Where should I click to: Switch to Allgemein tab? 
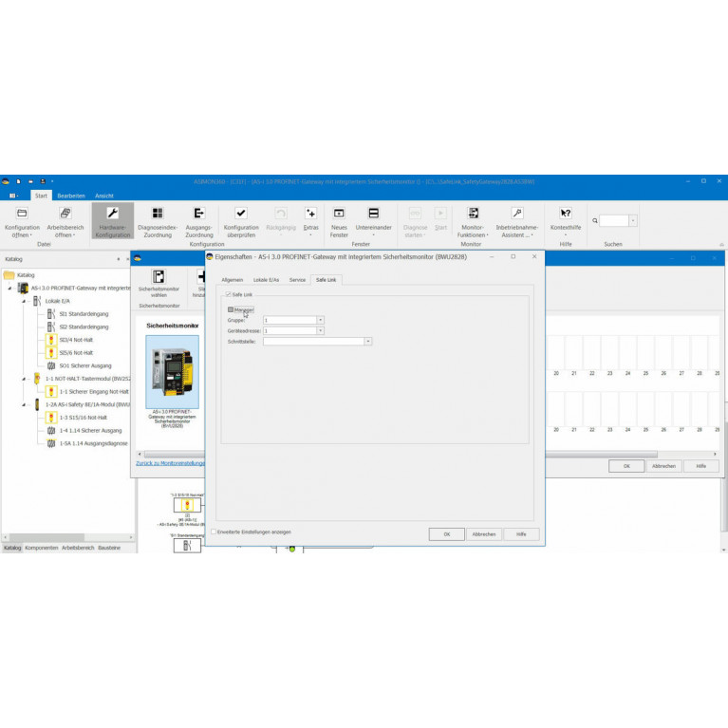pyautogui.click(x=233, y=279)
